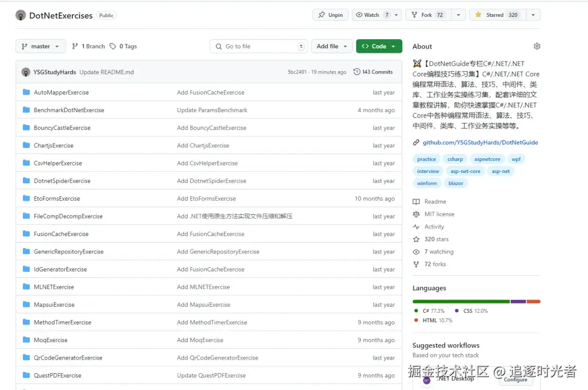This screenshot has height=390, width=588.
Task: Select the winform topic tag
Action: tap(427, 183)
